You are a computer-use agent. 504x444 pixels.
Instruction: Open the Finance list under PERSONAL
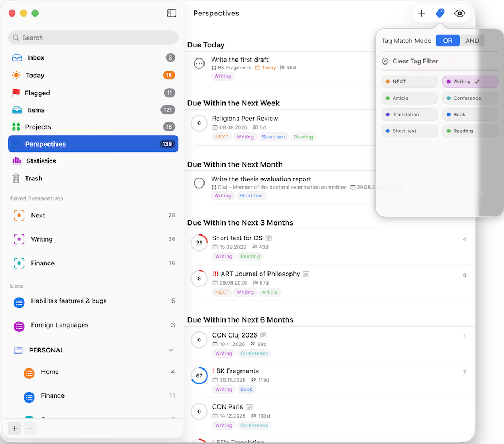93,396
